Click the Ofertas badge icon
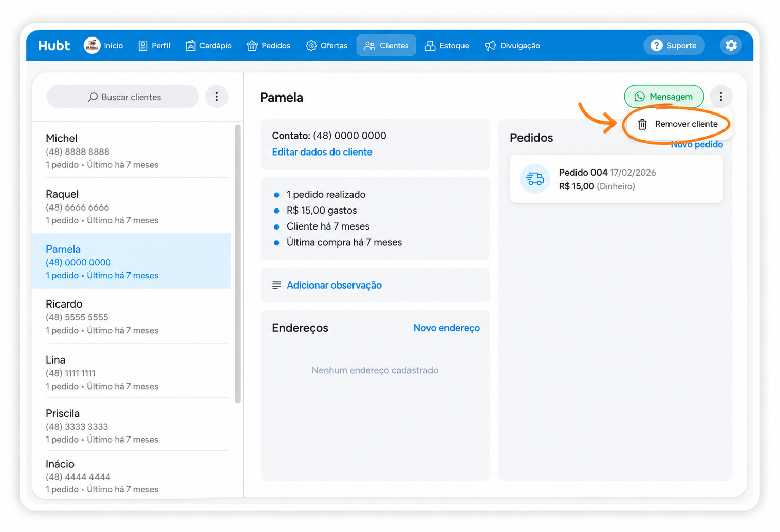780x532 pixels. 311,46
